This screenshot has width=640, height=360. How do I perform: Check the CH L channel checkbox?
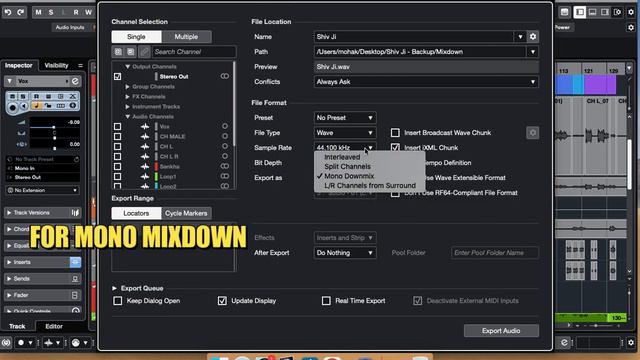[x=118, y=146]
